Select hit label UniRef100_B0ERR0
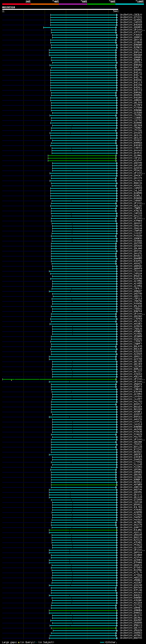 point(131,70)
